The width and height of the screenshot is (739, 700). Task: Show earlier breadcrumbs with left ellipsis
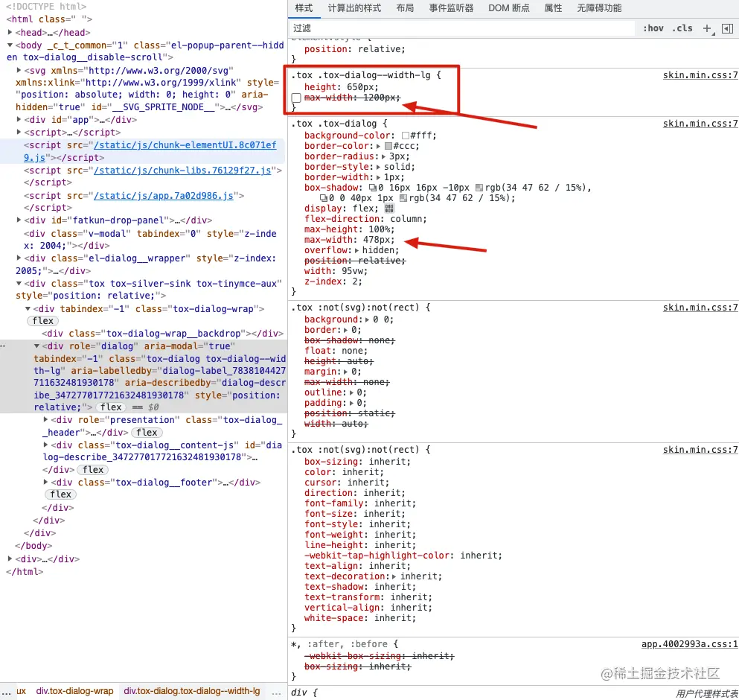click(x=6, y=693)
